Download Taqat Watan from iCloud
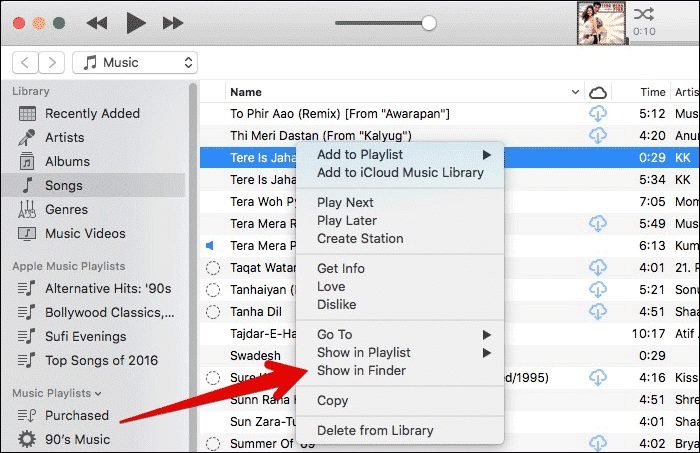This screenshot has width=700, height=453. pos(598,267)
